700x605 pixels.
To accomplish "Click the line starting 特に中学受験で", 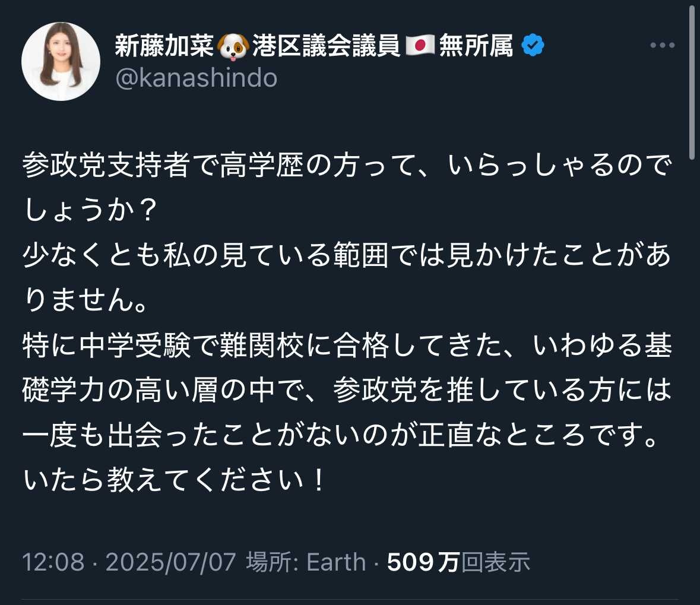I will pos(347,346).
